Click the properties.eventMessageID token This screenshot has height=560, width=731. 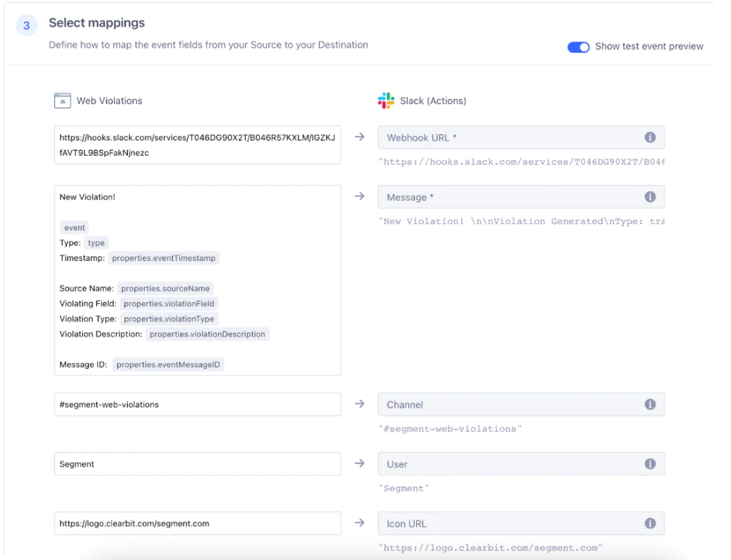tap(168, 365)
